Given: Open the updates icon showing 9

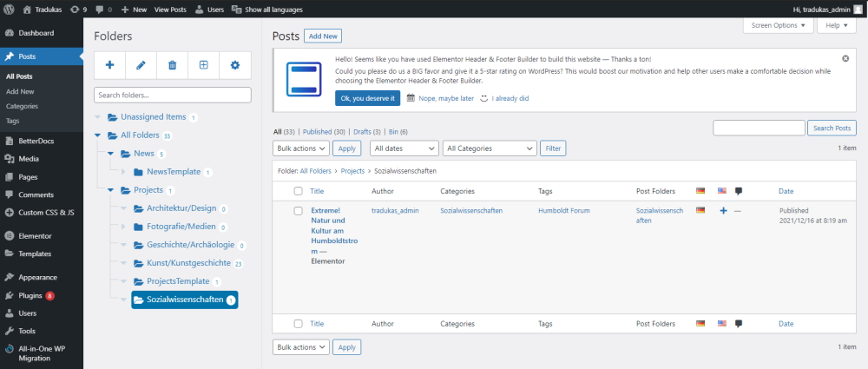Looking at the screenshot, I should [x=79, y=10].
